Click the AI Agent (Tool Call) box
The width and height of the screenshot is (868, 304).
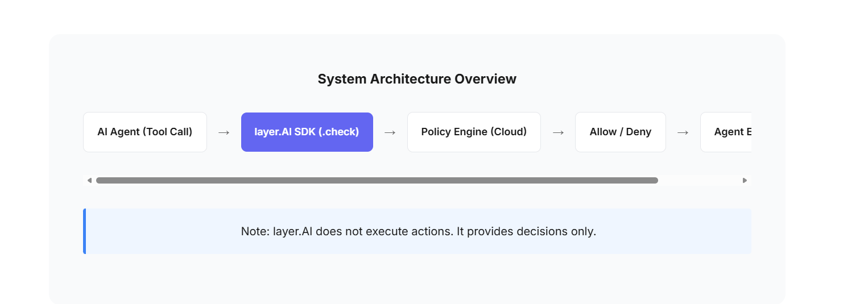[144, 132]
